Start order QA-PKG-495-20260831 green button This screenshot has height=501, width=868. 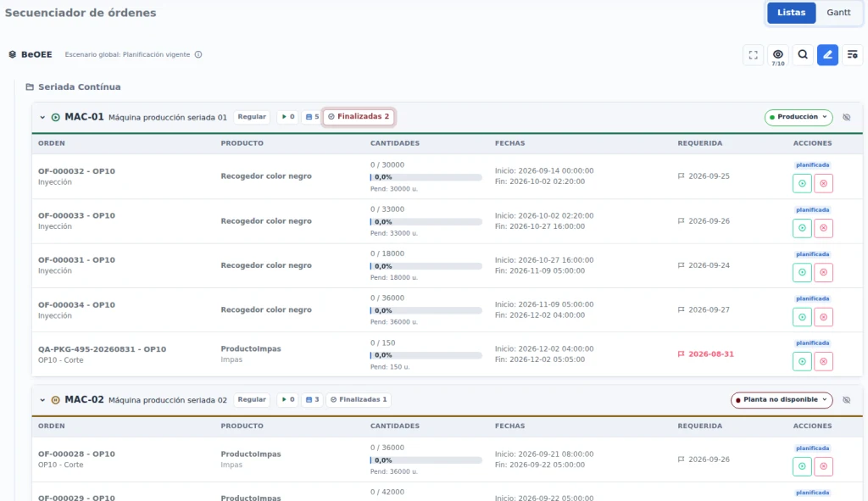coord(802,361)
